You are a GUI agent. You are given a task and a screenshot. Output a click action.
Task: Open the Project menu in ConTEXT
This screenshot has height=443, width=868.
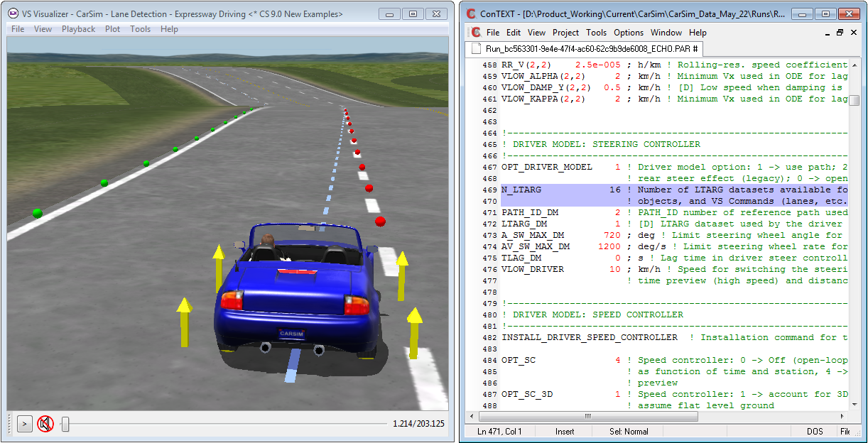pyautogui.click(x=565, y=33)
